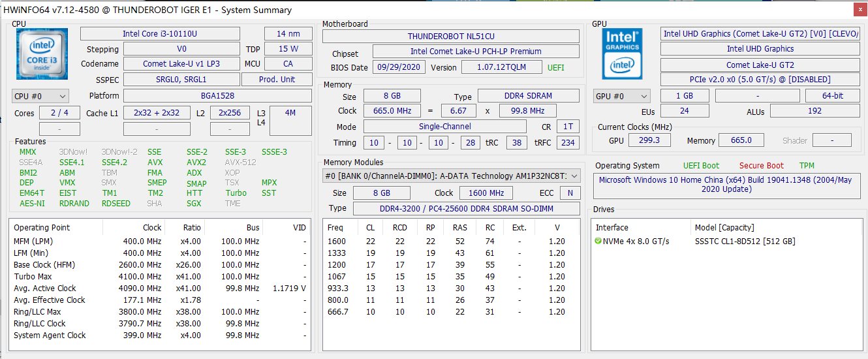Click the MCU CA field
Viewport: 868px width, 359px height.
[x=288, y=64]
